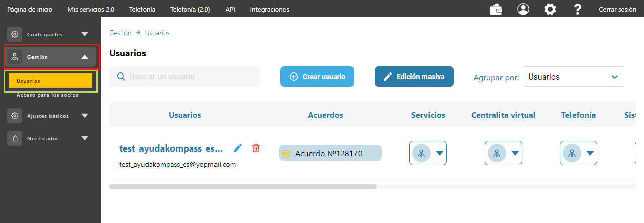Open user name test_ayudakompass_es... link
The image size is (644, 223).
tap(171, 148)
